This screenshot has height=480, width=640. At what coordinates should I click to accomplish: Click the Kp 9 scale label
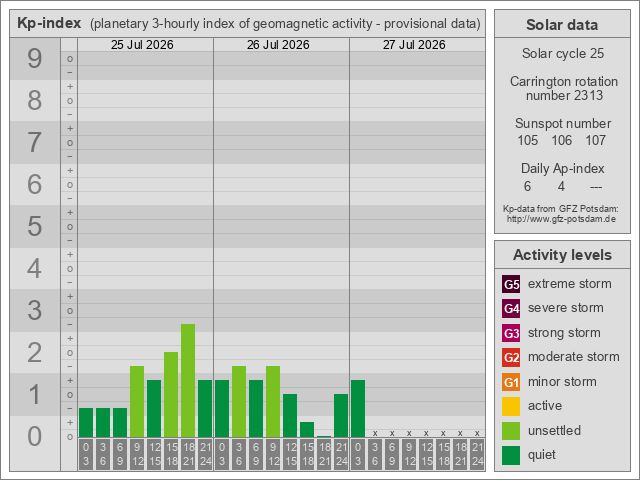[35, 58]
